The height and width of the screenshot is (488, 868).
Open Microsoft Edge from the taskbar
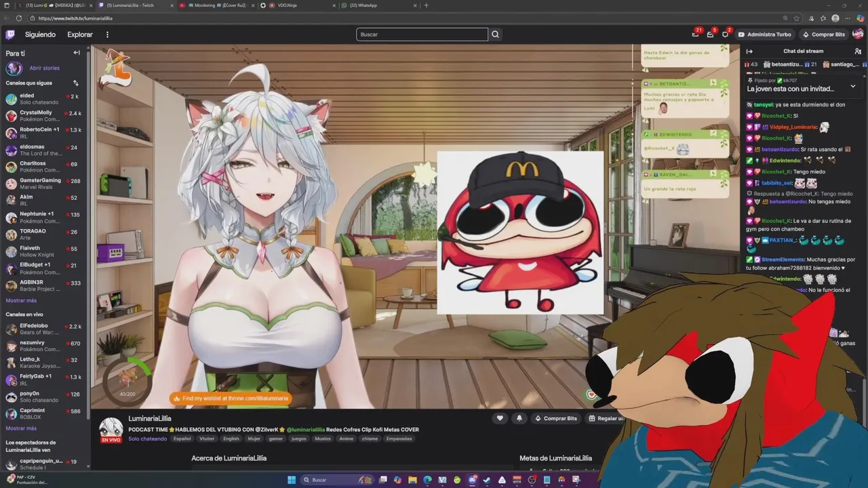pyautogui.click(x=427, y=480)
